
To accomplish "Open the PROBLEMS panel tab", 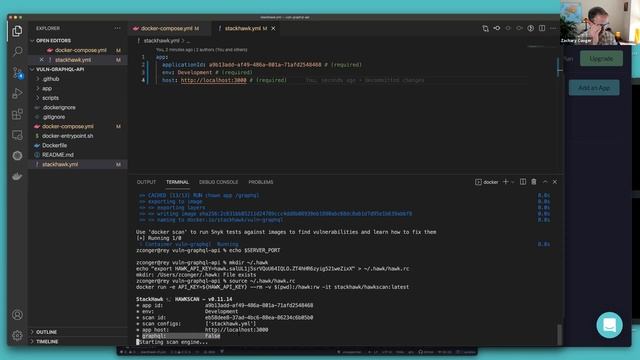I will pyautogui.click(x=261, y=182).
